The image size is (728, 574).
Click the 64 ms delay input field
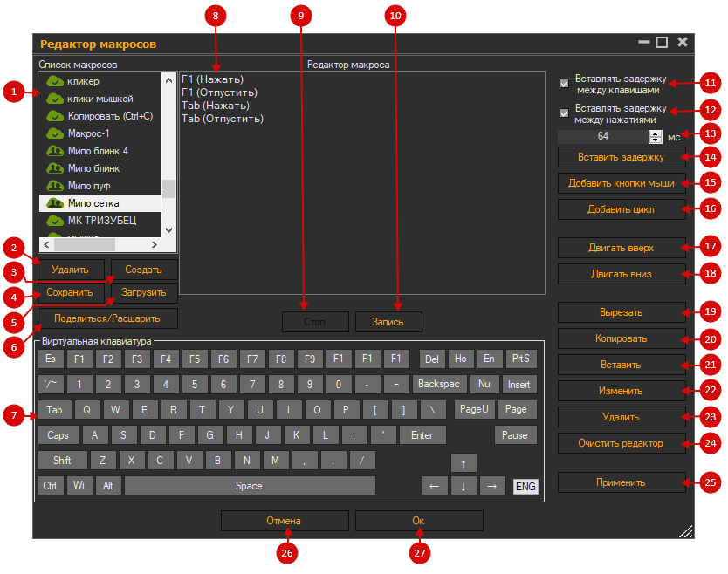(603, 136)
